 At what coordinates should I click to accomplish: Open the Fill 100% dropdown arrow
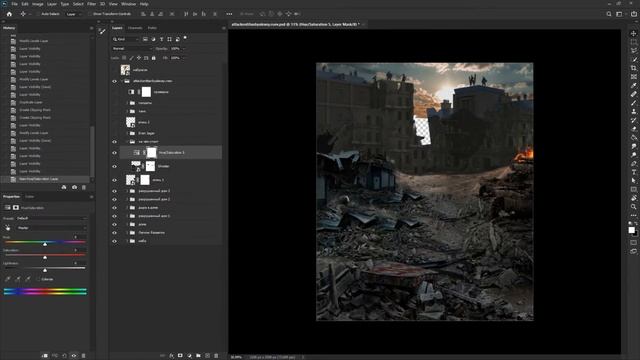pyautogui.click(x=183, y=58)
